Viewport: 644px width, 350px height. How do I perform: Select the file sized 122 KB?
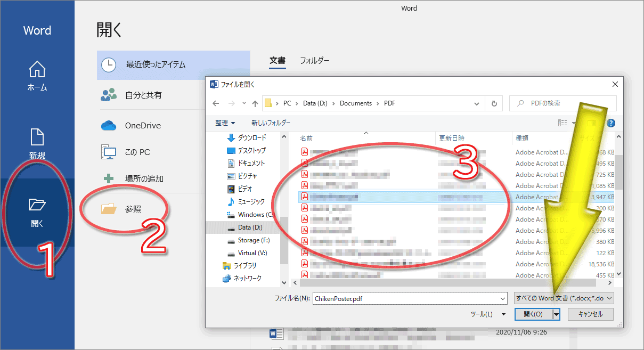click(456, 253)
